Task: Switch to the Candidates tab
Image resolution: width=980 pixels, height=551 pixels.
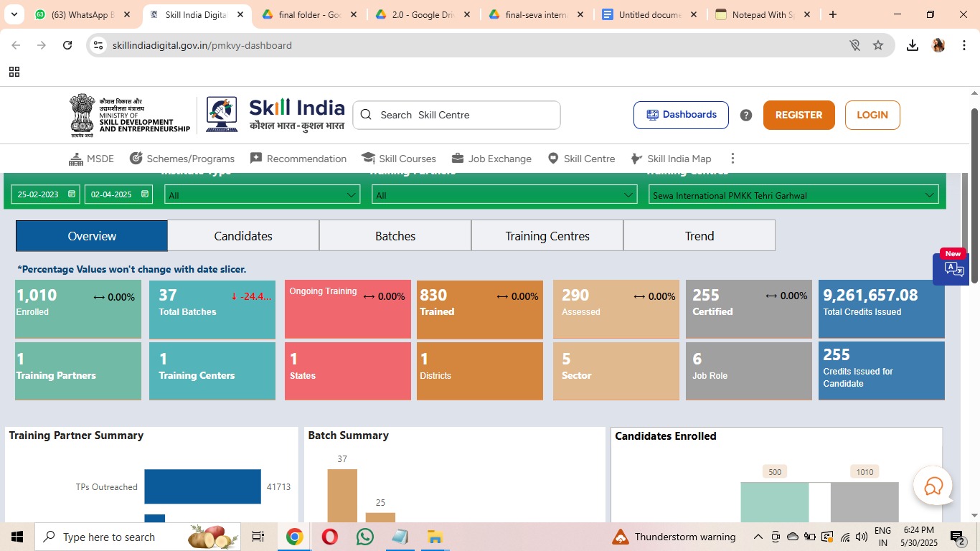Action: pos(243,235)
